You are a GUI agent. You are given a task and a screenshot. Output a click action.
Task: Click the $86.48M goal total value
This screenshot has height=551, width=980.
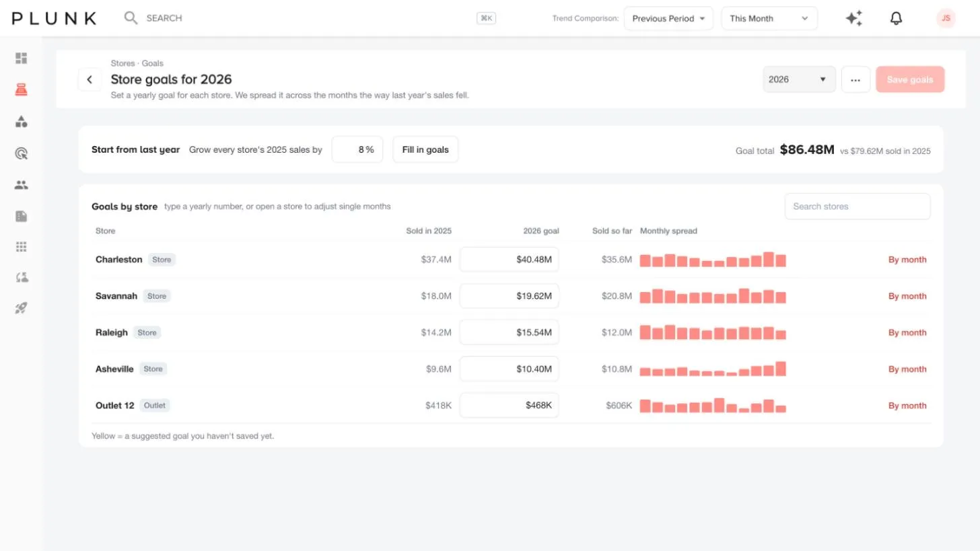pyautogui.click(x=807, y=149)
